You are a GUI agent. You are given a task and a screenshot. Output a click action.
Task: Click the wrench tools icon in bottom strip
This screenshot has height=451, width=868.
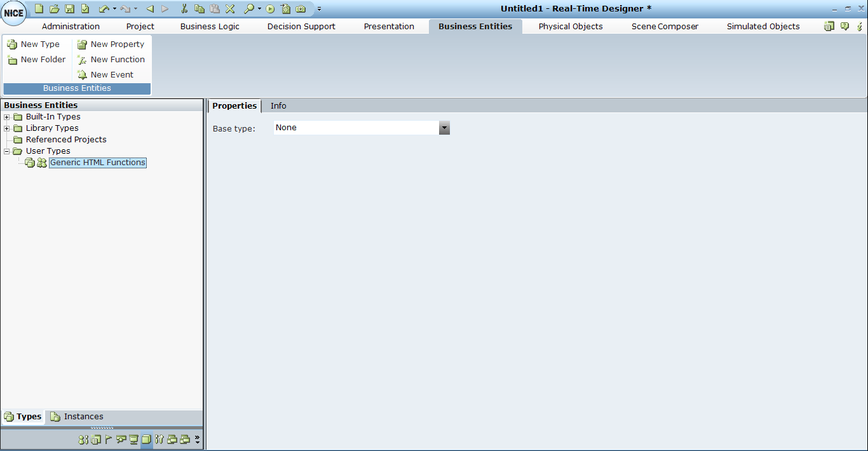click(159, 439)
